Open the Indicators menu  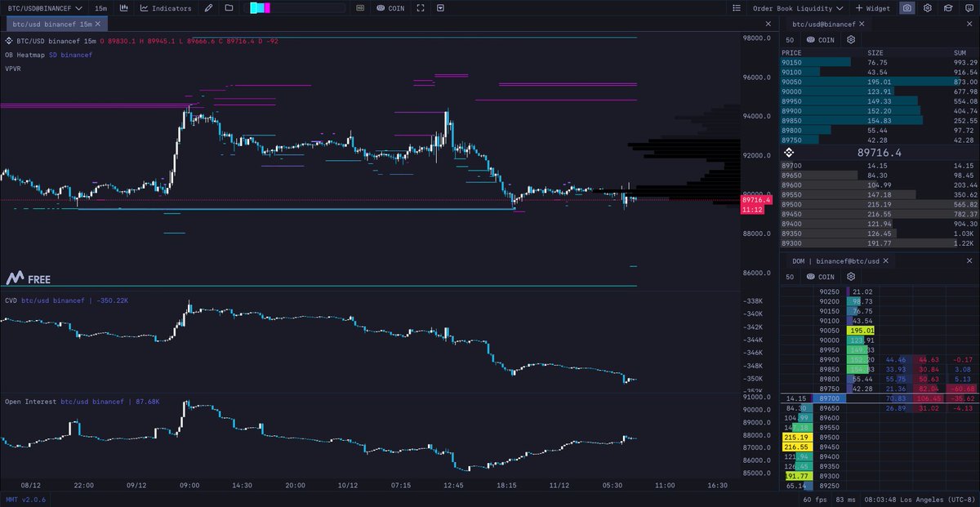166,8
